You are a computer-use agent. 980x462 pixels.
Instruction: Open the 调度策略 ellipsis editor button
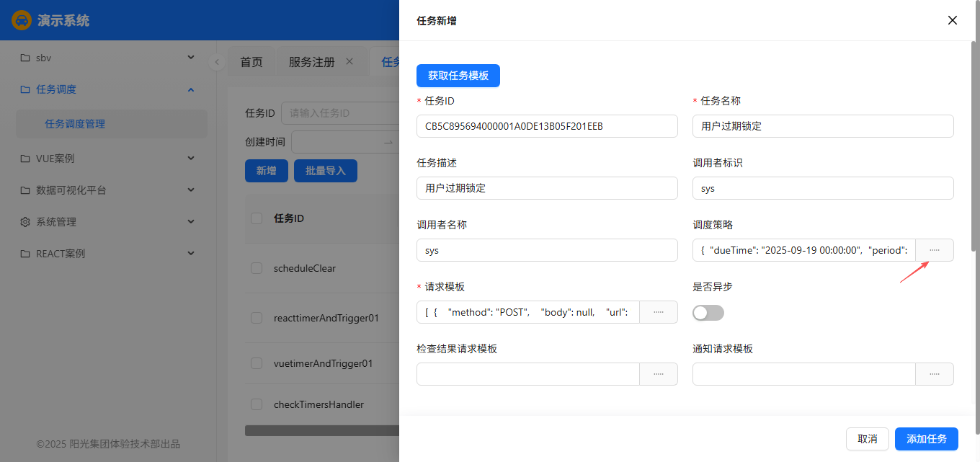[x=934, y=250]
